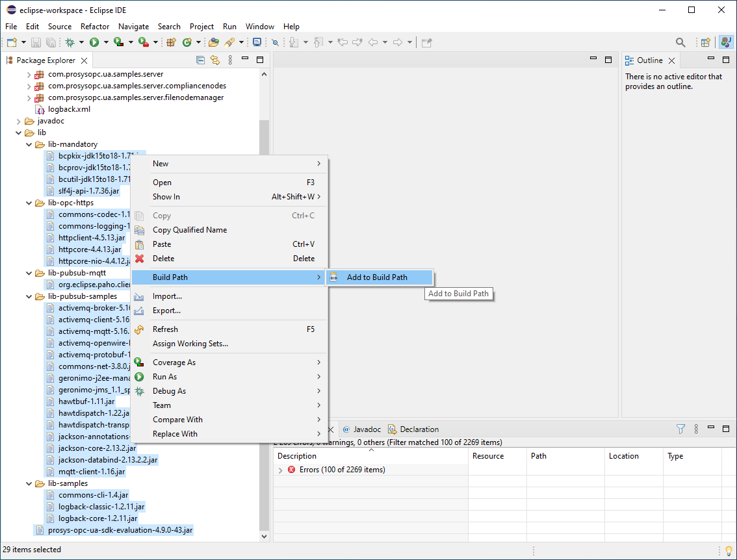Click the toolbar Search magnifier icon
The image size is (737, 560).
click(x=680, y=42)
